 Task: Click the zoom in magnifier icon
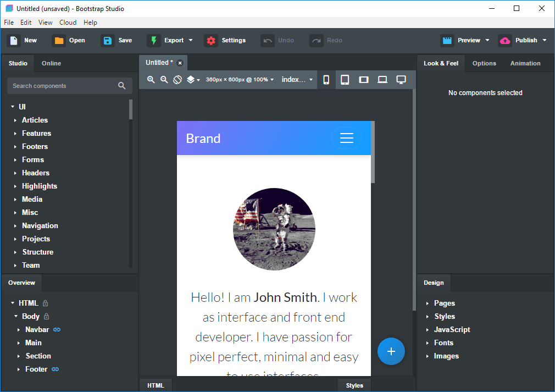[151, 80]
